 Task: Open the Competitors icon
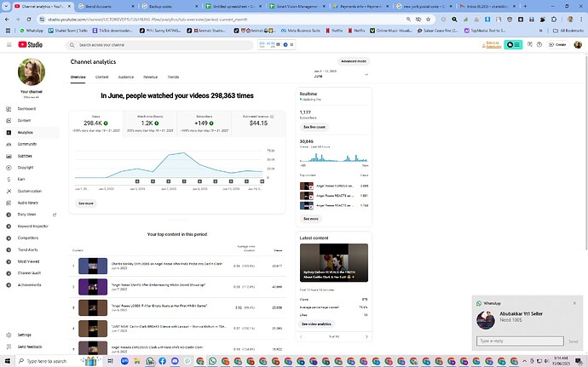click(x=9, y=238)
